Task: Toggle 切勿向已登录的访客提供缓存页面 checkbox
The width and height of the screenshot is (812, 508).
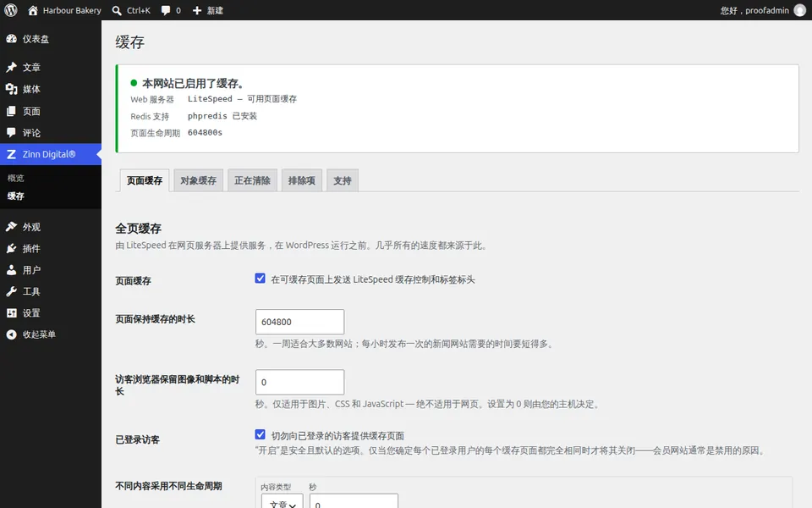Action: click(x=260, y=434)
